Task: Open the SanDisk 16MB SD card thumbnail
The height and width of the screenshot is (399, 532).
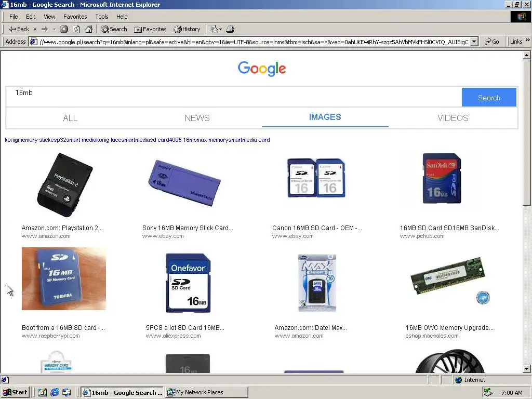Action: coord(442,179)
